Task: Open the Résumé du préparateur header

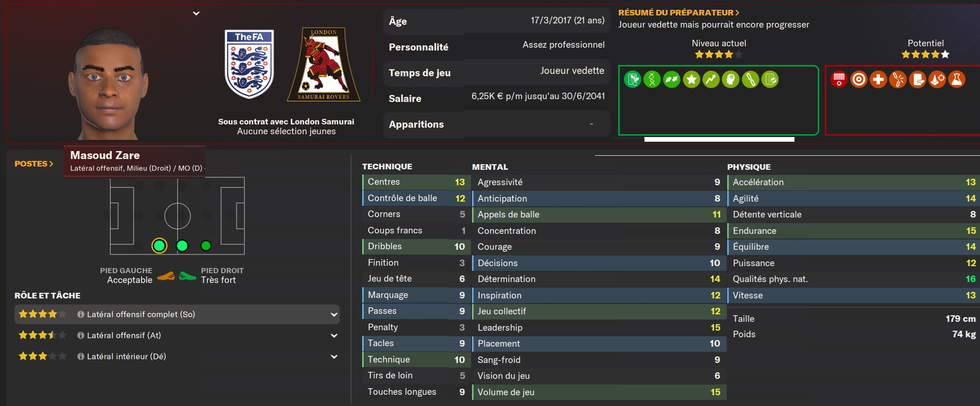Action: click(679, 13)
